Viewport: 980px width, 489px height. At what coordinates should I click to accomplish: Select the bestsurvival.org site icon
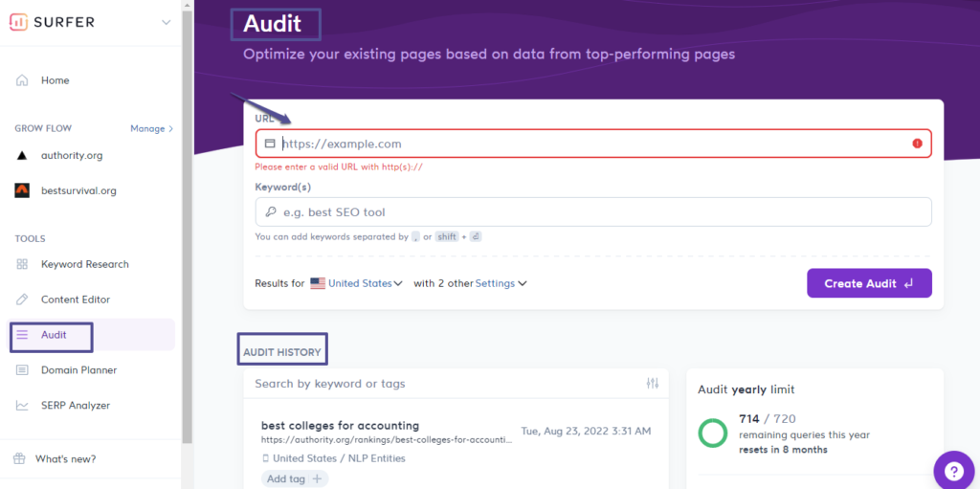pyautogui.click(x=22, y=190)
